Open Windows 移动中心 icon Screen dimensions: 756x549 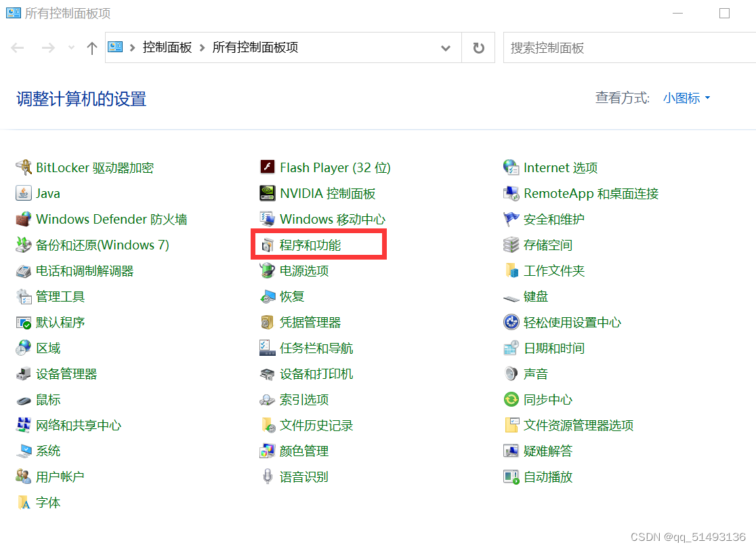(x=268, y=219)
